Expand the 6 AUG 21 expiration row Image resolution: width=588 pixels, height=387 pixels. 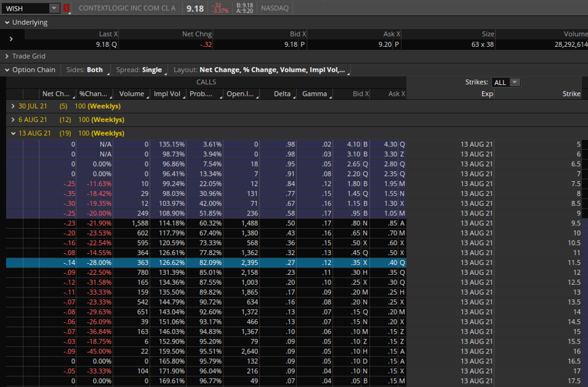pyautogui.click(x=13, y=119)
